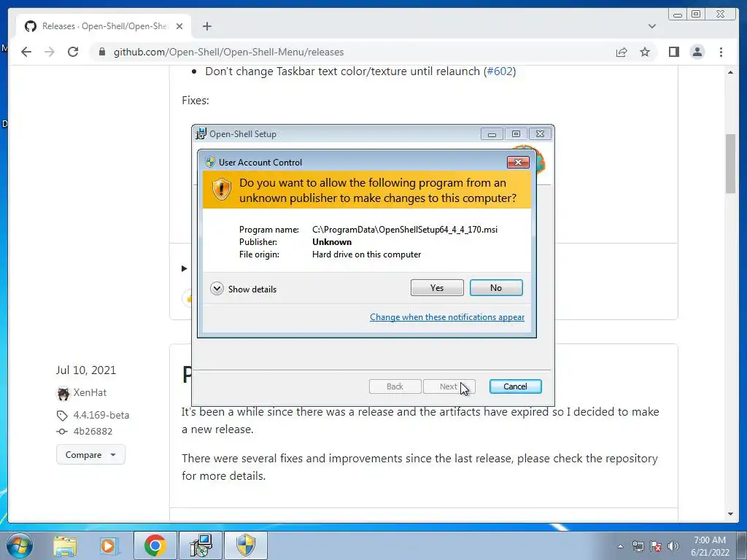
Task: Close the Releases browser tab
Action: (179, 26)
